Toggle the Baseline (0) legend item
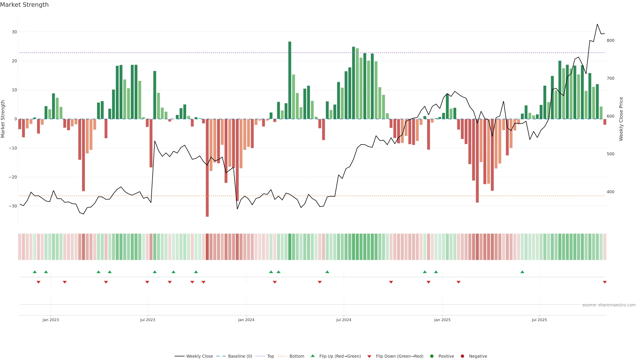 [240, 356]
